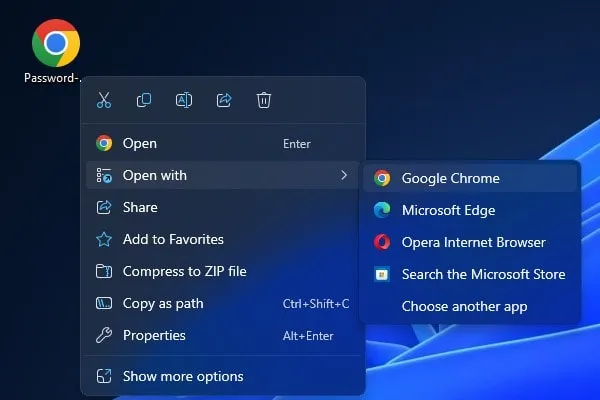Click the Delete trash can icon
Image resolution: width=600 pixels, height=400 pixels.
(x=264, y=100)
